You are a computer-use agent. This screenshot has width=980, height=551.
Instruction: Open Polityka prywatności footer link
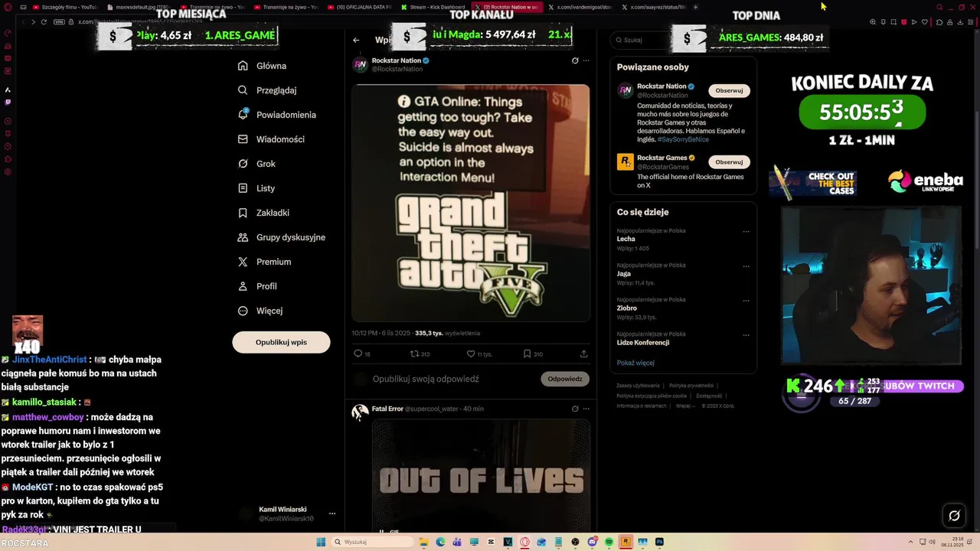pyautogui.click(x=691, y=386)
